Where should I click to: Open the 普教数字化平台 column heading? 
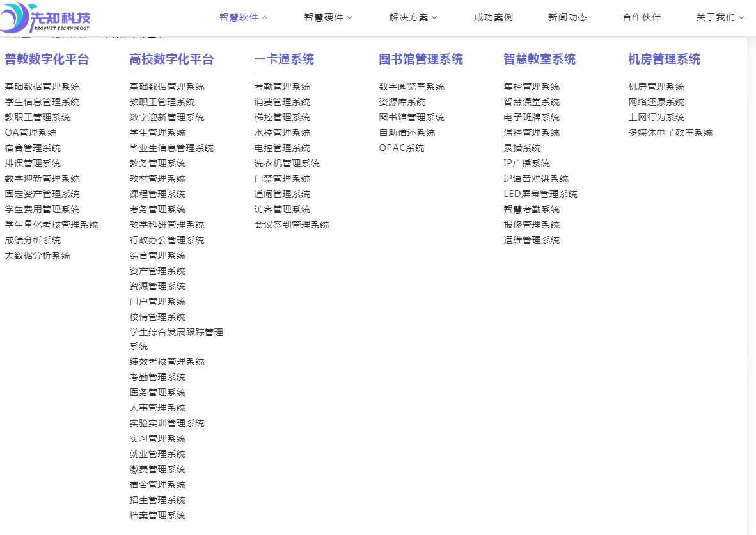coord(47,60)
